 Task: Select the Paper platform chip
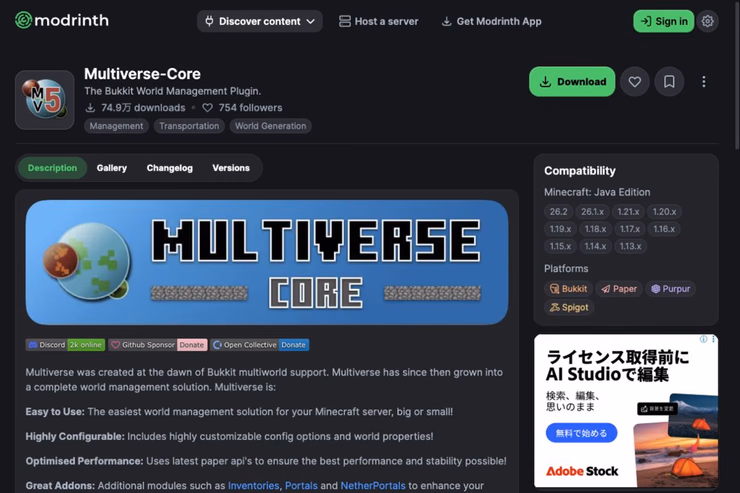pos(619,289)
